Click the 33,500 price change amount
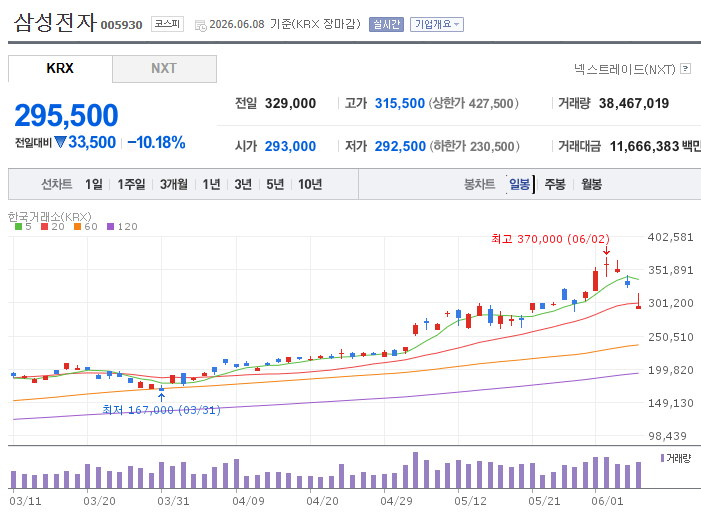The image size is (701, 515). [92, 142]
